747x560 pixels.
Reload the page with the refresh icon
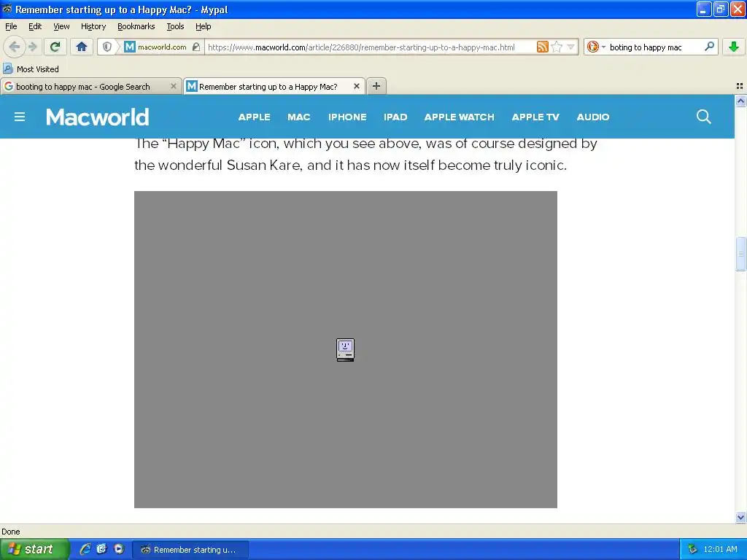(55, 47)
